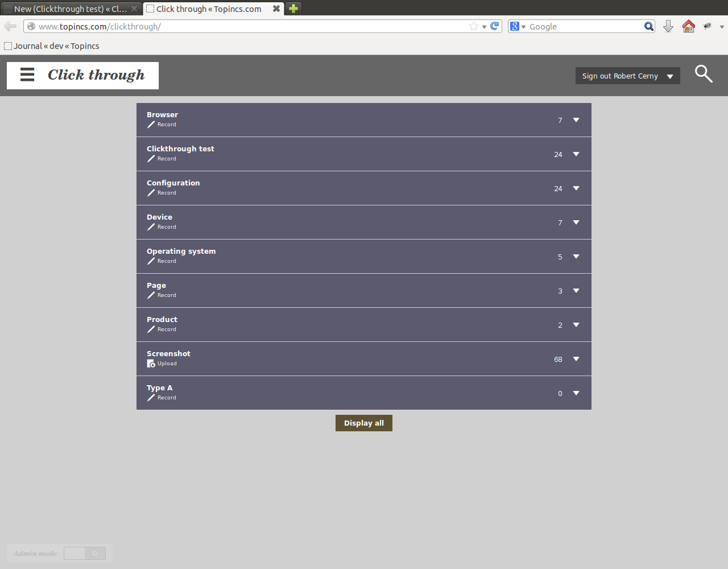Click the Record link under Product
Image resolution: width=728 pixels, height=569 pixels.
[167, 329]
